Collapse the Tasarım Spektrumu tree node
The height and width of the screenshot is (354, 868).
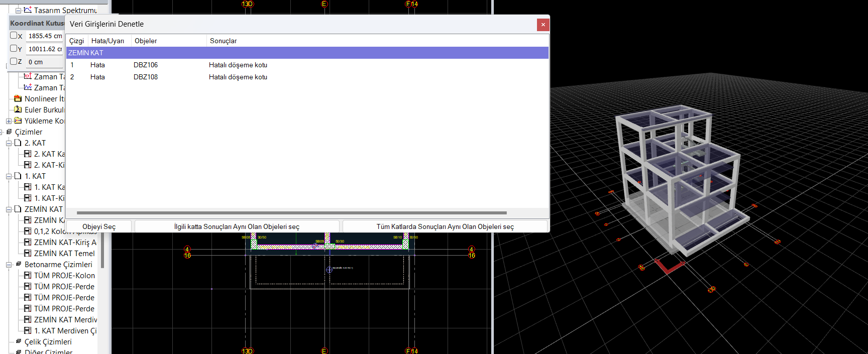tap(18, 10)
